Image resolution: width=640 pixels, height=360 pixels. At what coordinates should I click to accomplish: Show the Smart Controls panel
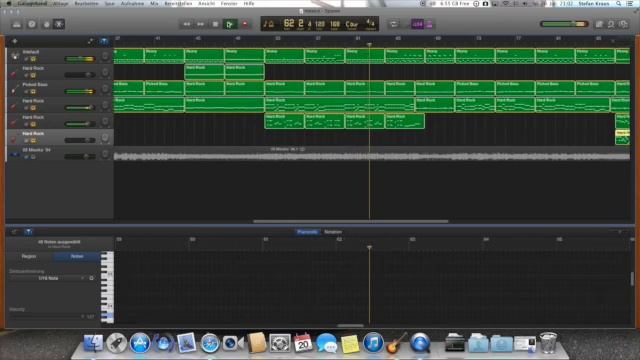[x=46, y=24]
